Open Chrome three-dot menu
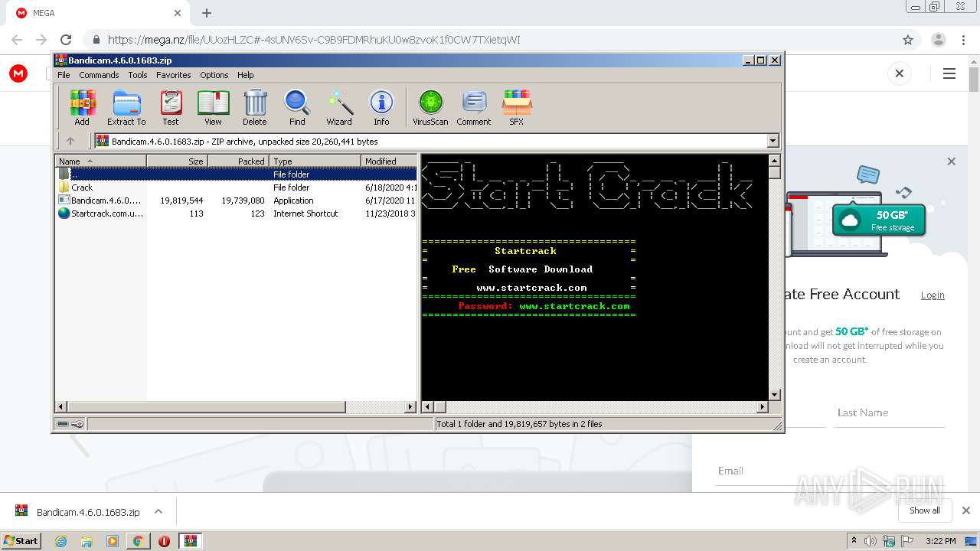The width and height of the screenshot is (980, 551). (x=963, y=40)
